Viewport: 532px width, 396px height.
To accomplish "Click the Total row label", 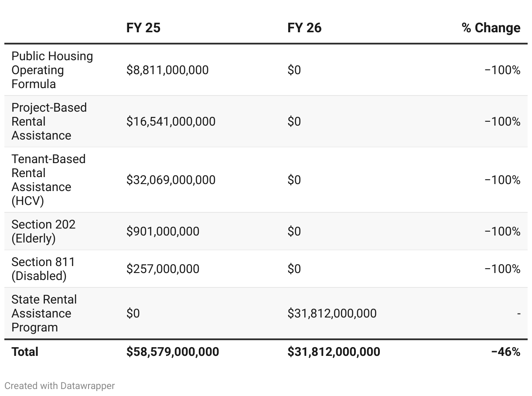I will [25, 352].
